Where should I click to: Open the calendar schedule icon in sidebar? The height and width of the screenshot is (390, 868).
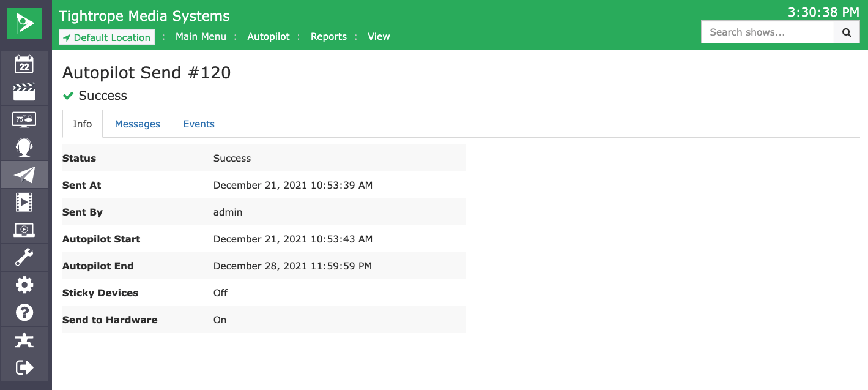point(24,64)
